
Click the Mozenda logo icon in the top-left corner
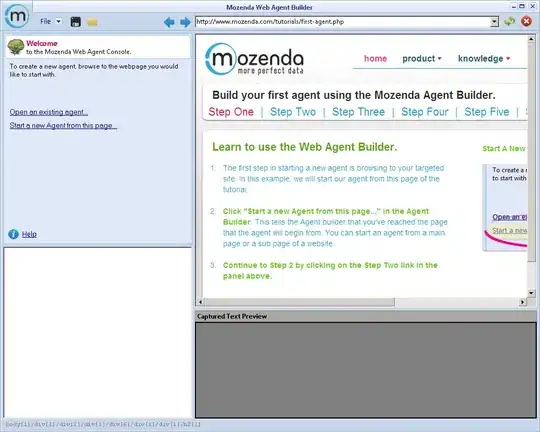[x=17, y=16]
